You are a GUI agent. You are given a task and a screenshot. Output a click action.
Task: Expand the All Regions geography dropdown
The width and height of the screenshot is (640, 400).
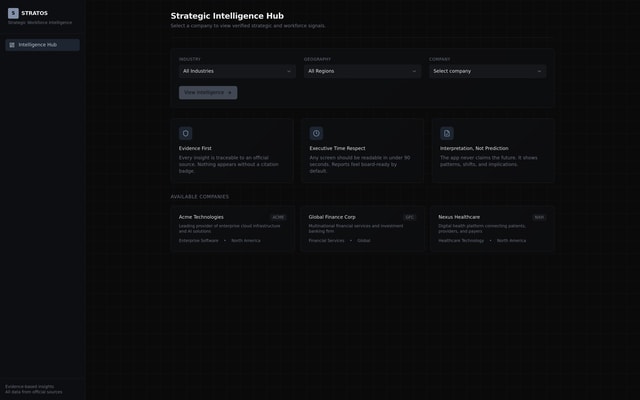pyautogui.click(x=362, y=71)
